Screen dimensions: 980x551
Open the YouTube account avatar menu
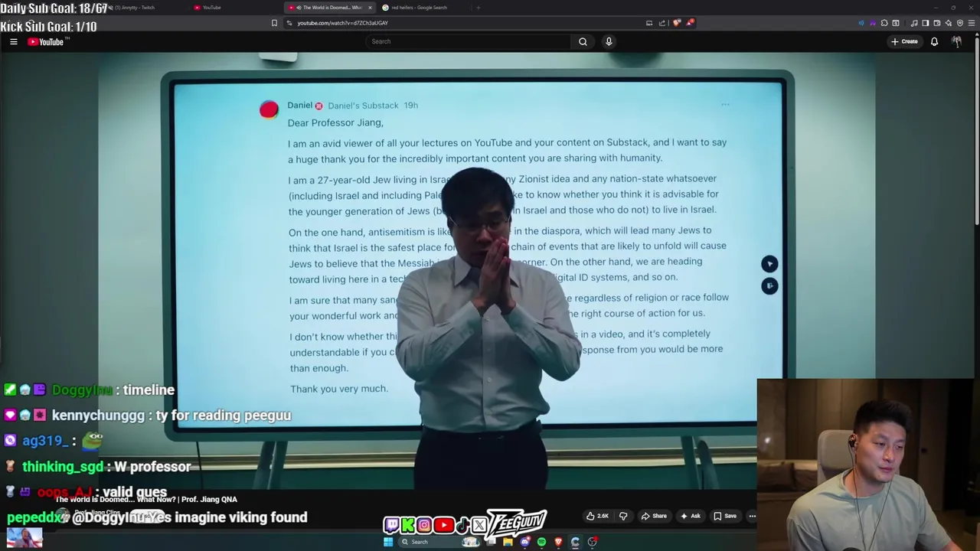pos(956,41)
